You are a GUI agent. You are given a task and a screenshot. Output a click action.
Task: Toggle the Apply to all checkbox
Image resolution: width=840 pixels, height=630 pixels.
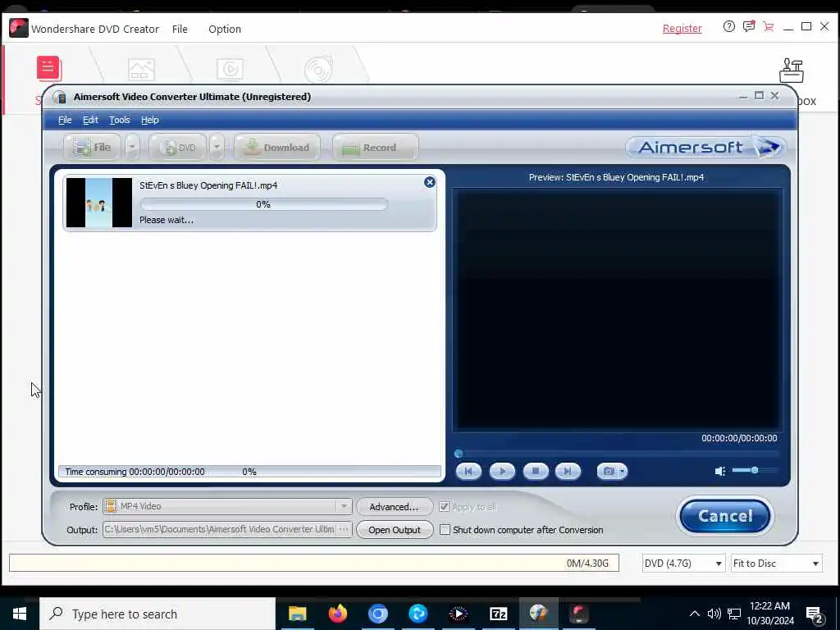[x=444, y=507]
